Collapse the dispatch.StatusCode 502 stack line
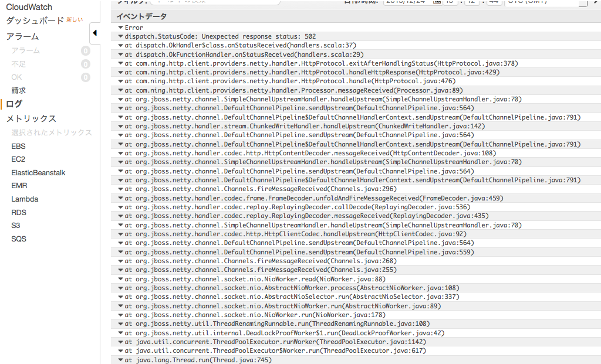 (120, 36)
